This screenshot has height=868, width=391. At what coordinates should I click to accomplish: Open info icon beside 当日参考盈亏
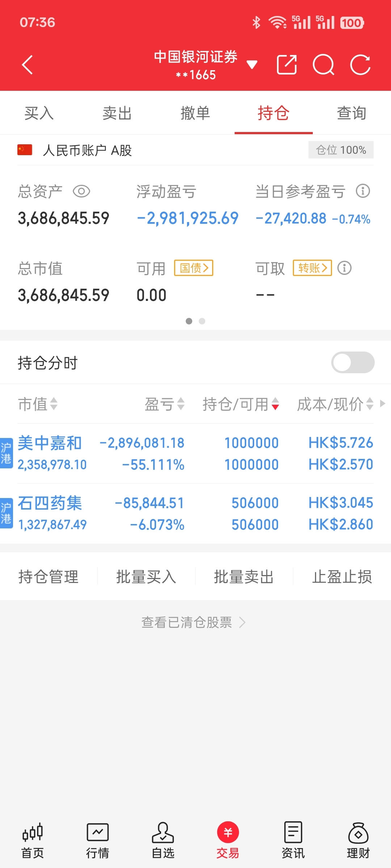tap(363, 191)
